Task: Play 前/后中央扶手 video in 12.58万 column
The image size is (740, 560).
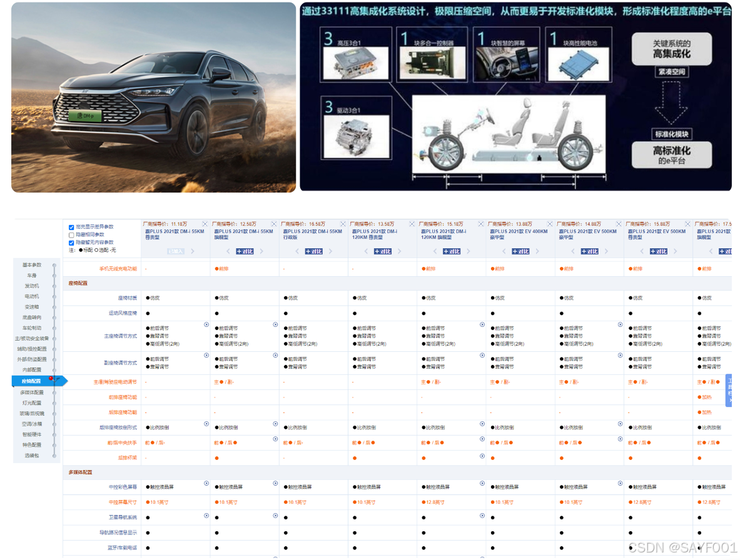Action: tap(275, 439)
